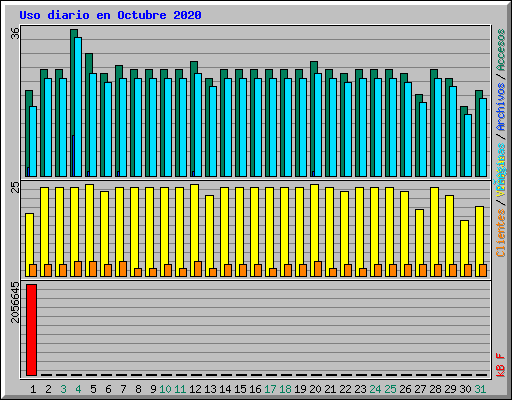
Task: Click the orange Clientes bar for day 20
Action: tap(318, 269)
